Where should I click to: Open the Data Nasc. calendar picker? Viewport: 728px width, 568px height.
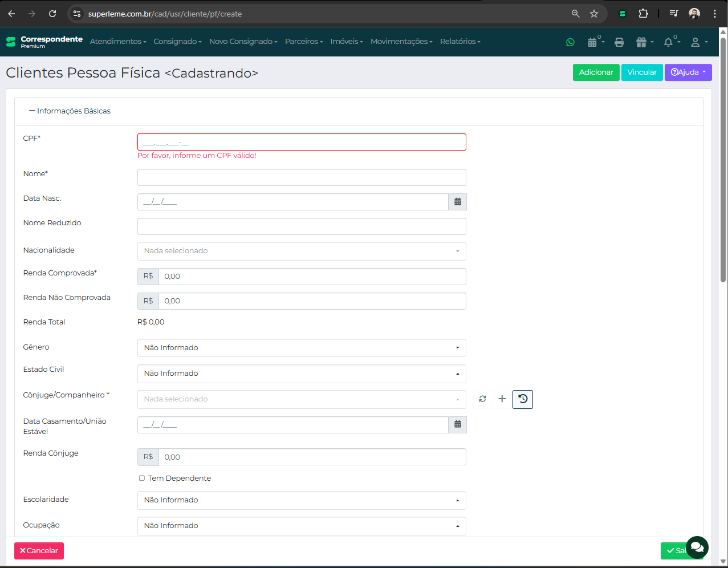coord(457,202)
